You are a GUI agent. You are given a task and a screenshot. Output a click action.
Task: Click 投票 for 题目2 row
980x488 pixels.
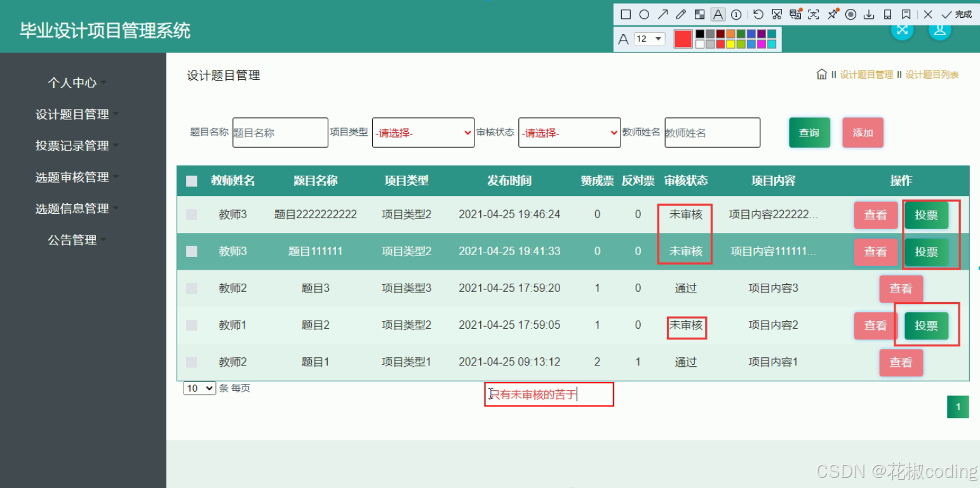pyautogui.click(x=926, y=326)
